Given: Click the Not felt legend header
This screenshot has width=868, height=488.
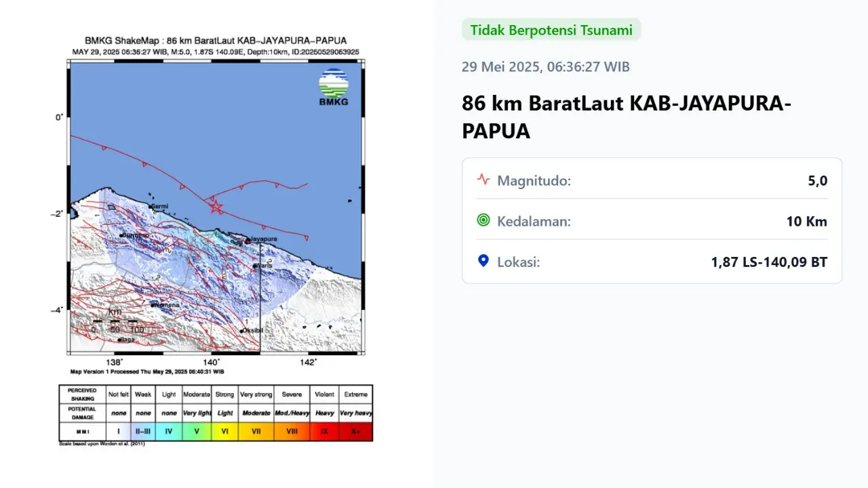Looking at the screenshot, I should (119, 394).
